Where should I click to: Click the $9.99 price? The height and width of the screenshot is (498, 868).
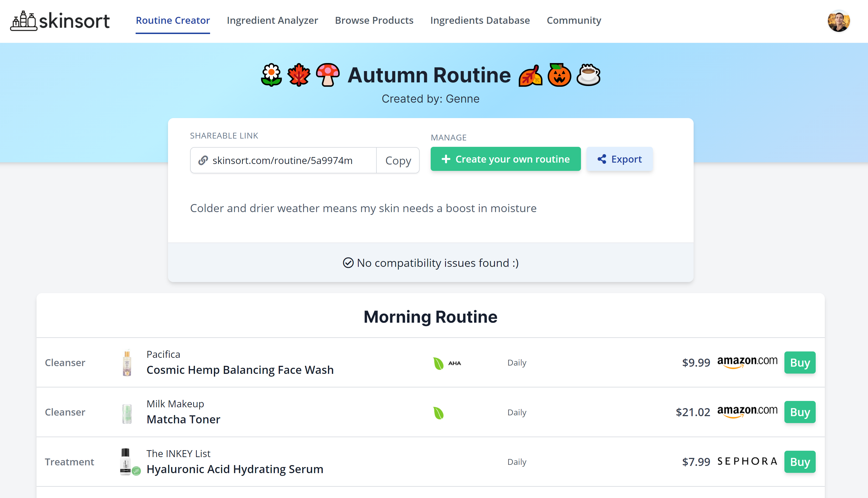click(x=696, y=363)
